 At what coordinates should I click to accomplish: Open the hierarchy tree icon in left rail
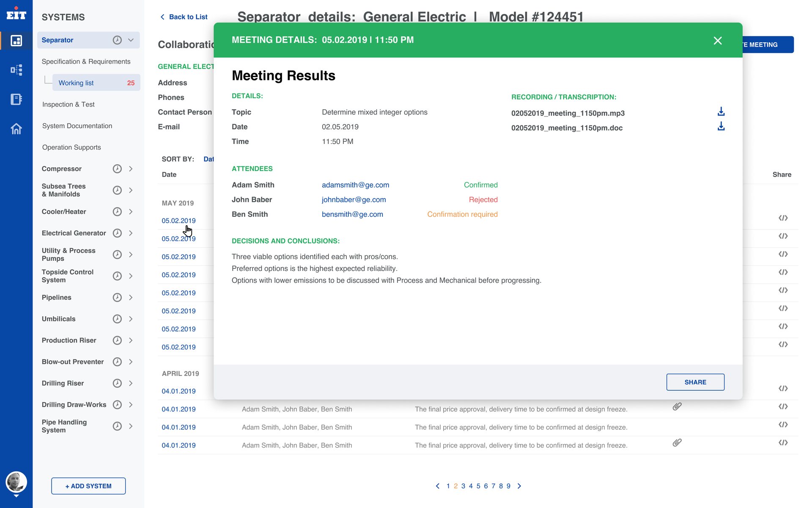click(16, 70)
